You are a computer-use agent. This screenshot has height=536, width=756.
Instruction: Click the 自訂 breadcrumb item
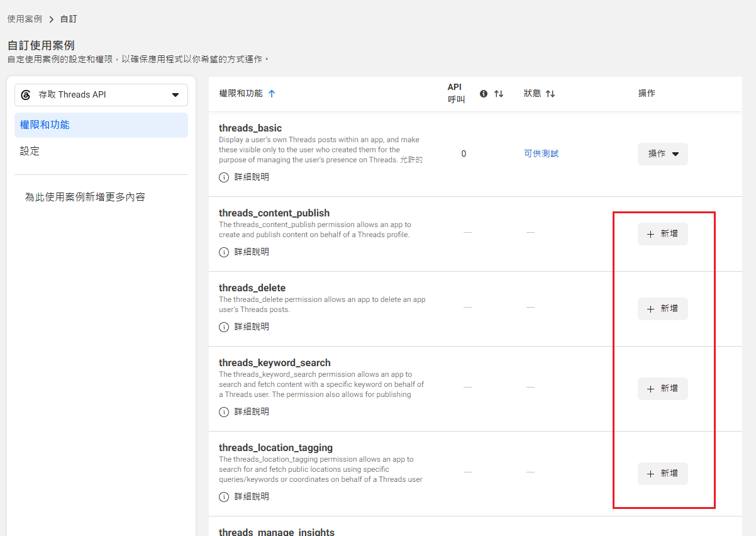pyautogui.click(x=69, y=19)
